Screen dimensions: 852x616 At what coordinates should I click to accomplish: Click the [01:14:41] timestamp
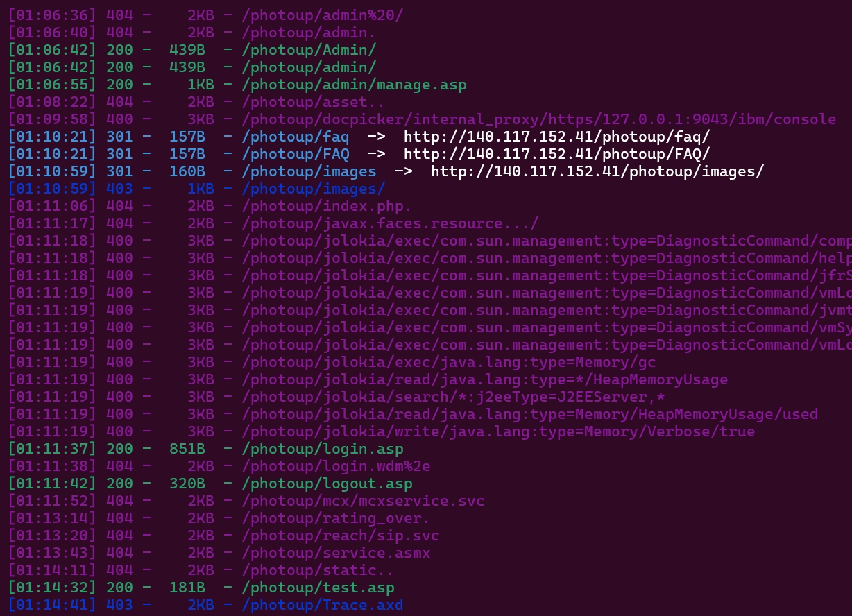click(x=53, y=605)
